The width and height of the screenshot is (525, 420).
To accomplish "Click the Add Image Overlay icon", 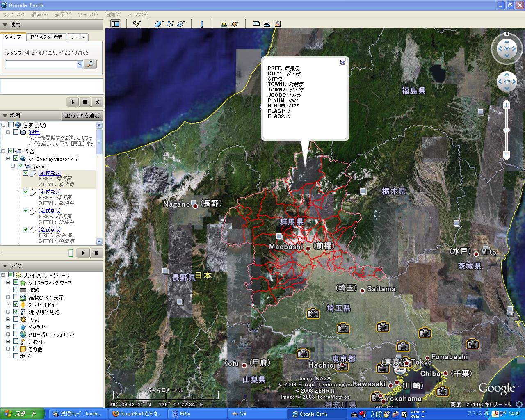I will point(181,24).
